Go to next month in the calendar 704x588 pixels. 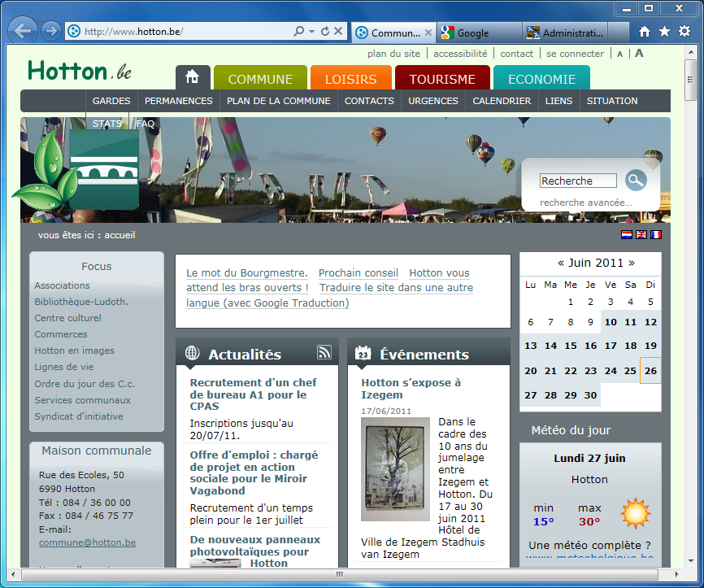coord(632,263)
